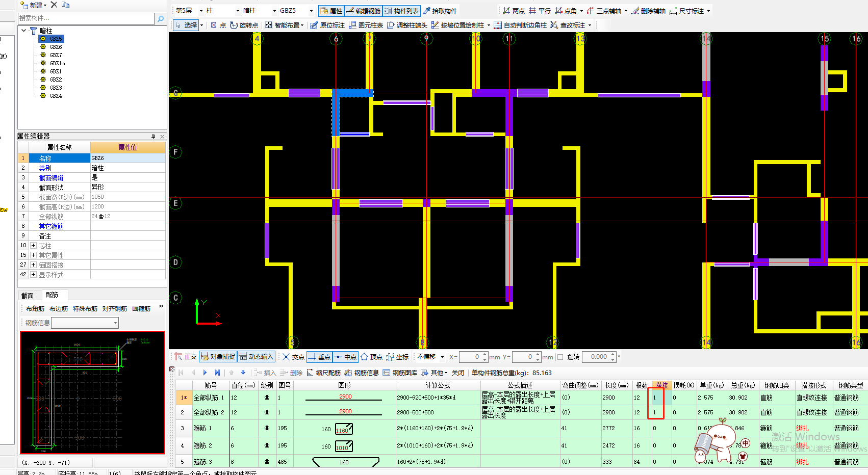Screen dimensions: 868x475
Task: Go to next rebar record arrow
Action: (x=205, y=373)
